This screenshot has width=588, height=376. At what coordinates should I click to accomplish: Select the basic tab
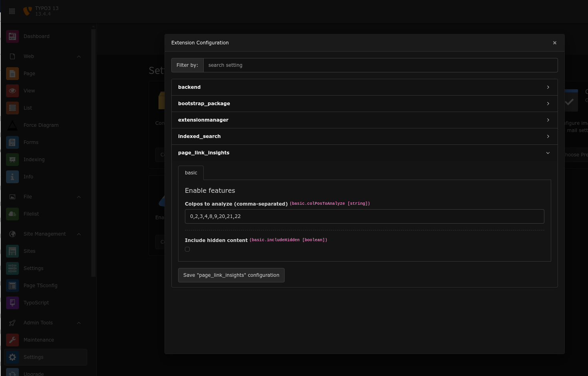click(x=191, y=173)
